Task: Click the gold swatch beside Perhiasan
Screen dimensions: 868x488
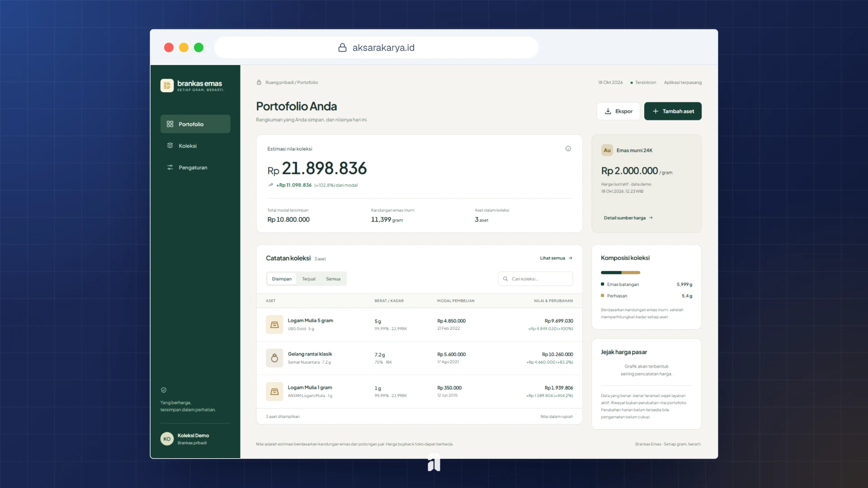Action: tap(602, 296)
